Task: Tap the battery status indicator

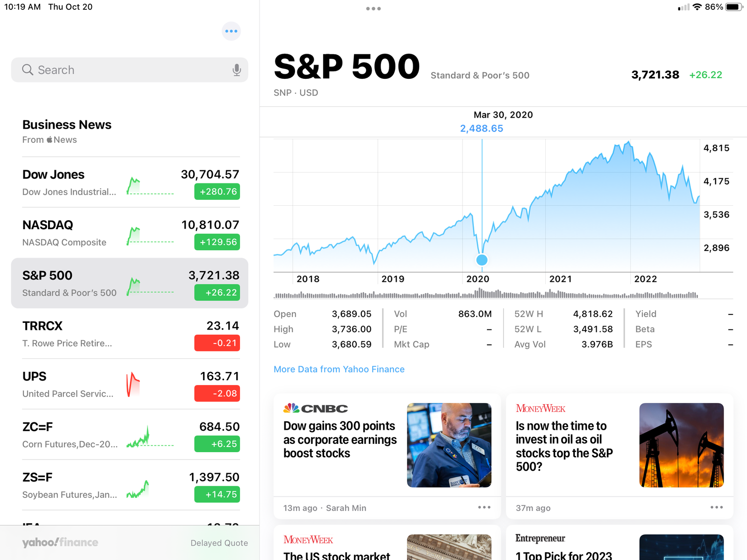Action: click(734, 7)
